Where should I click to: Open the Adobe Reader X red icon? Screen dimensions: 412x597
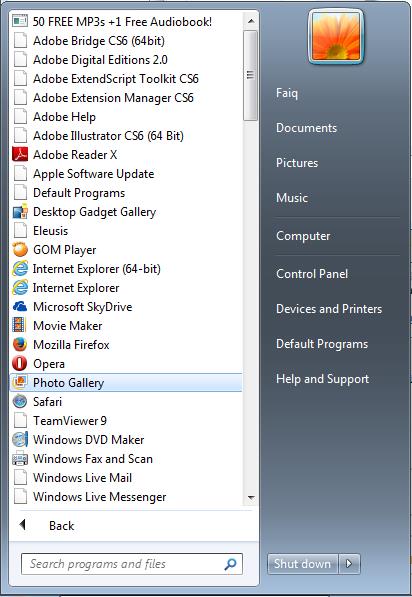pos(20,155)
